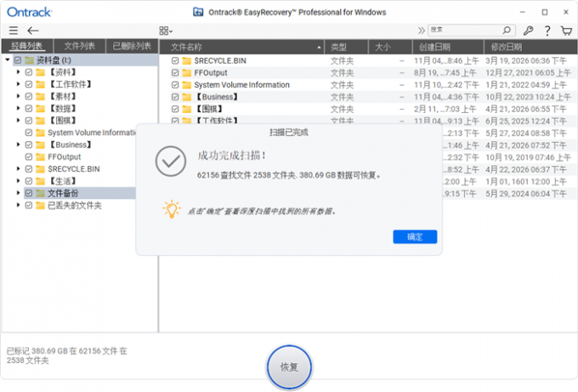Expand the 文件备份 tree folder
Viewport: 578px width, 392px height.
[18, 193]
